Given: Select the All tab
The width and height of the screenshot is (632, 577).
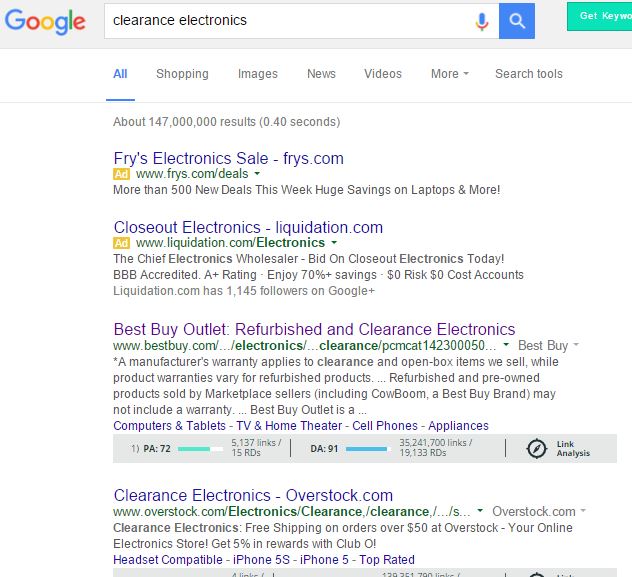Looking at the screenshot, I should (x=120, y=74).
